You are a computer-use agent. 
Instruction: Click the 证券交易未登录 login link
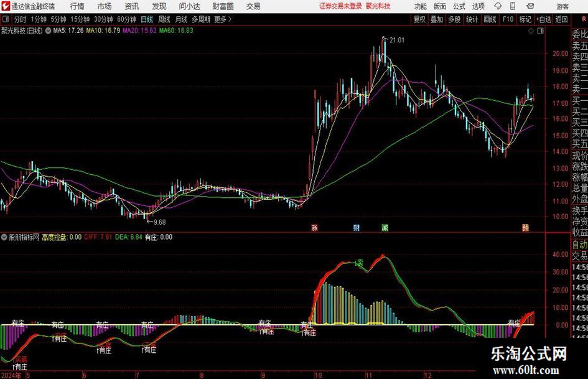(x=341, y=6)
